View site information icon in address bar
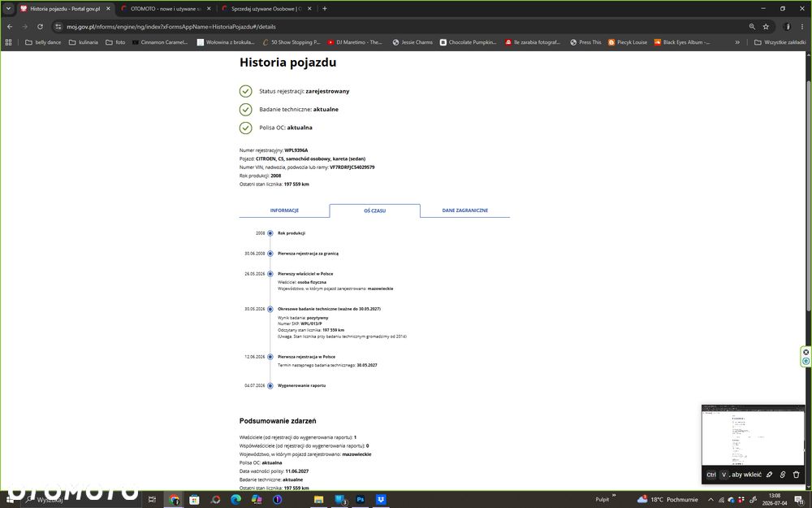The width and height of the screenshot is (812, 508). tap(58, 27)
